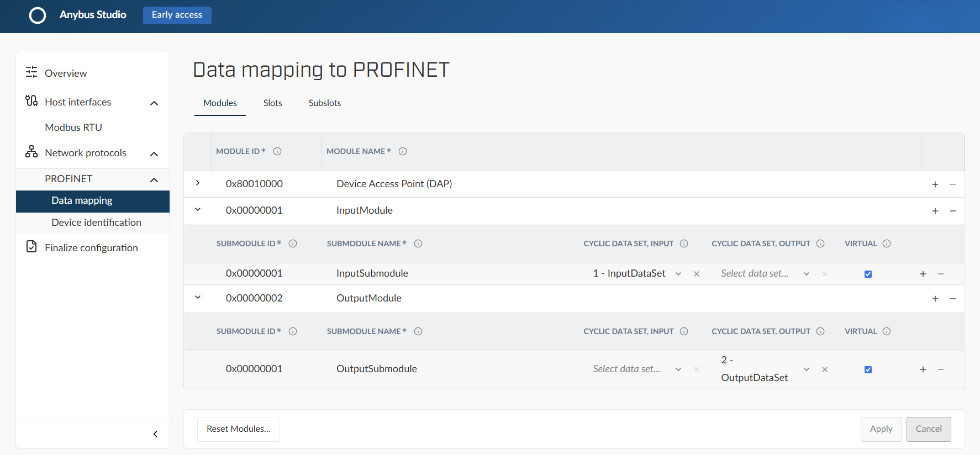This screenshot has width=980, height=455.
Task: Click info icon beside InputModule SUBMODULE NAME header
Action: point(418,244)
